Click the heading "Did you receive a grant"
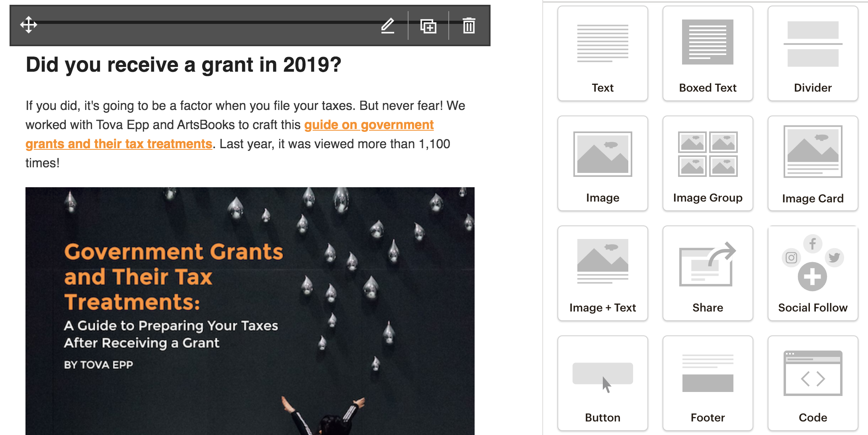Screen dimensions: 868x435 pyautogui.click(x=183, y=65)
